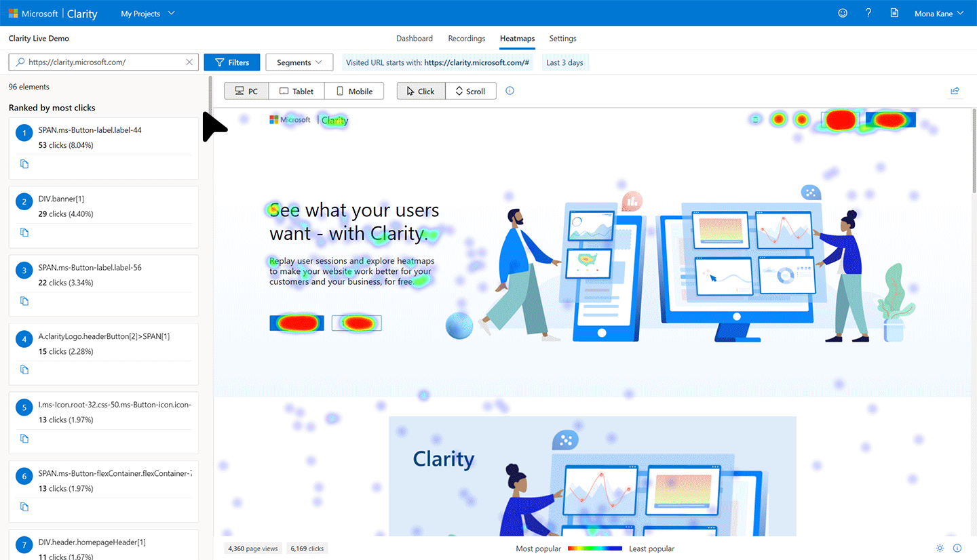Click the smiley feedback icon
Screen dimensions: 977x560
pyautogui.click(x=843, y=13)
